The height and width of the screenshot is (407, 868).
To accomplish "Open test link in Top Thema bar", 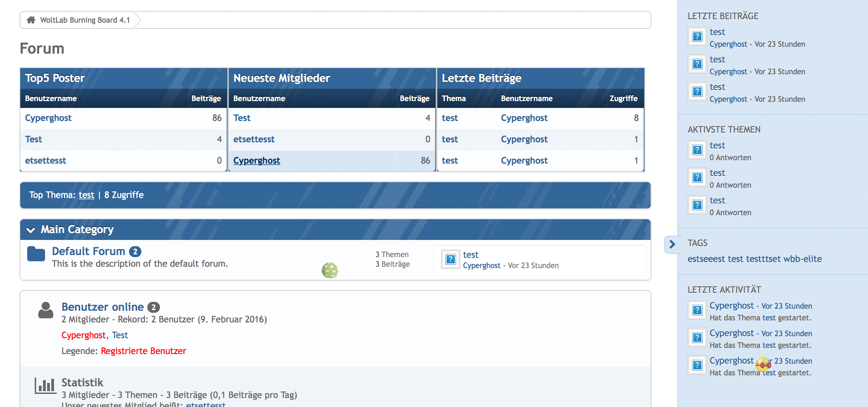I will point(86,195).
